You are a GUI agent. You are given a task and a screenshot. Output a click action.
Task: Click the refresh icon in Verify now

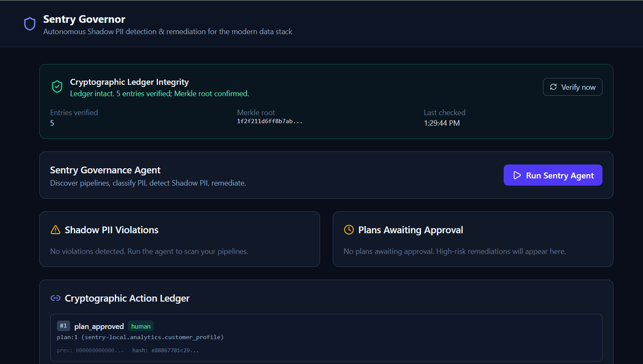click(553, 87)
